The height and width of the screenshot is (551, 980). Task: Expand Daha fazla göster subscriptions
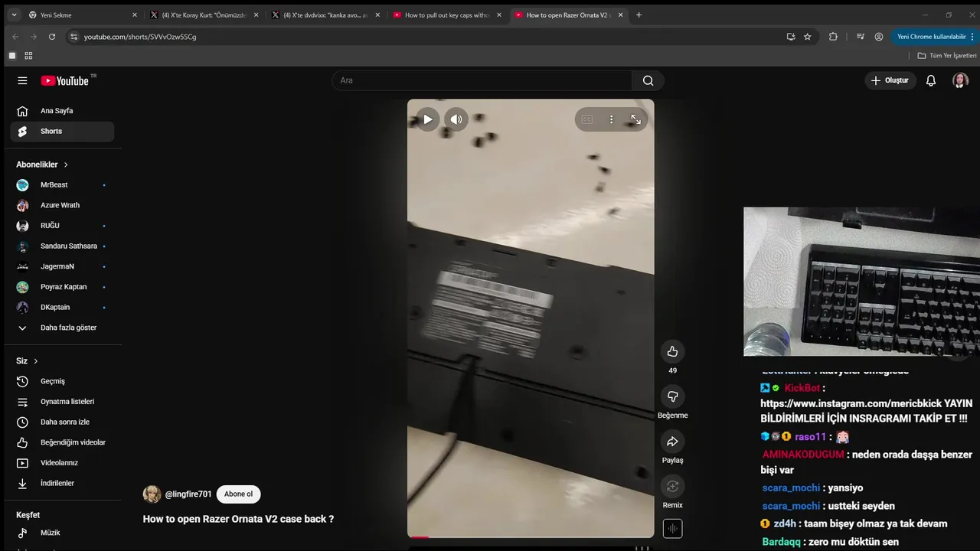click(x=62, y=328)
